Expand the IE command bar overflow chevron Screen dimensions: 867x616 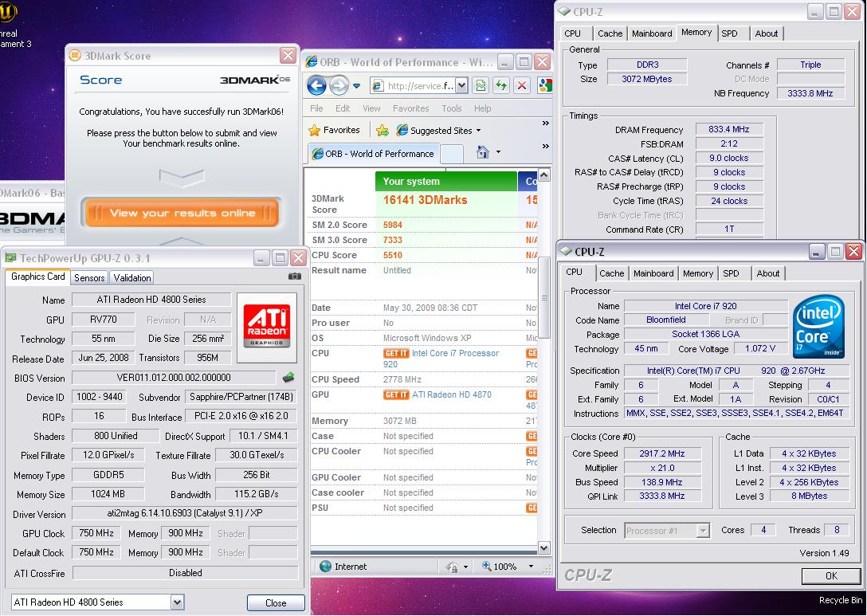pos(545,147)
